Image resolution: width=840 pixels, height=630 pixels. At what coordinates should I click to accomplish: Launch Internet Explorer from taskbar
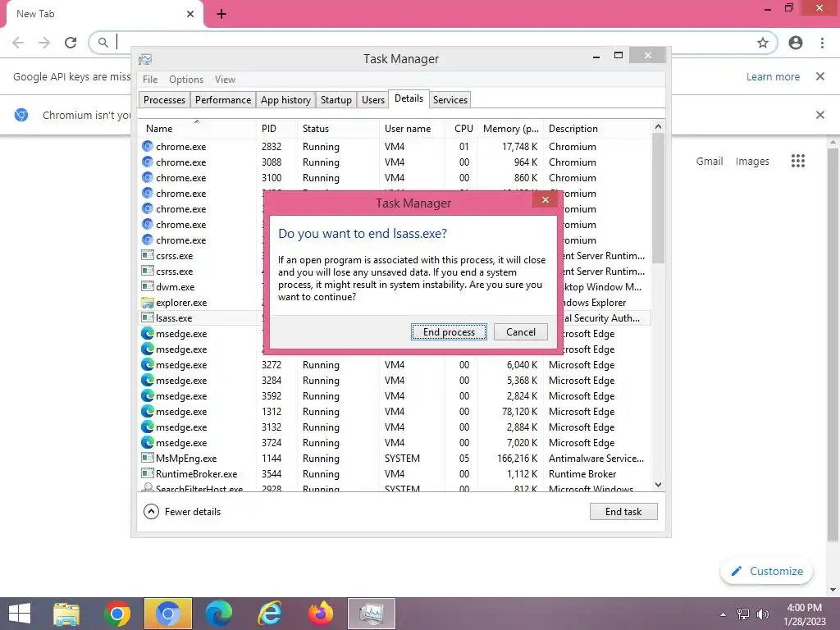tap(269, 614)
